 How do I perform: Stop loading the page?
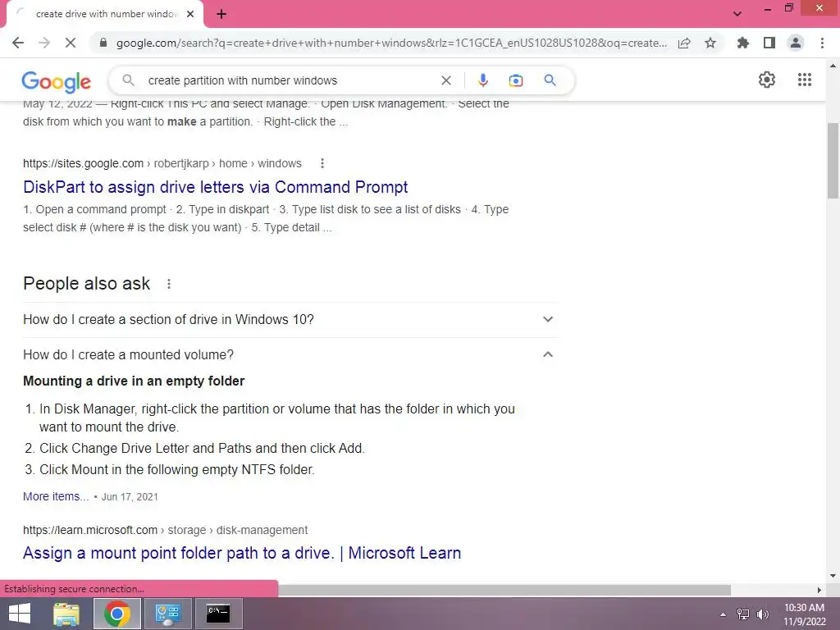pyautogui.click(x=71, y=43)
